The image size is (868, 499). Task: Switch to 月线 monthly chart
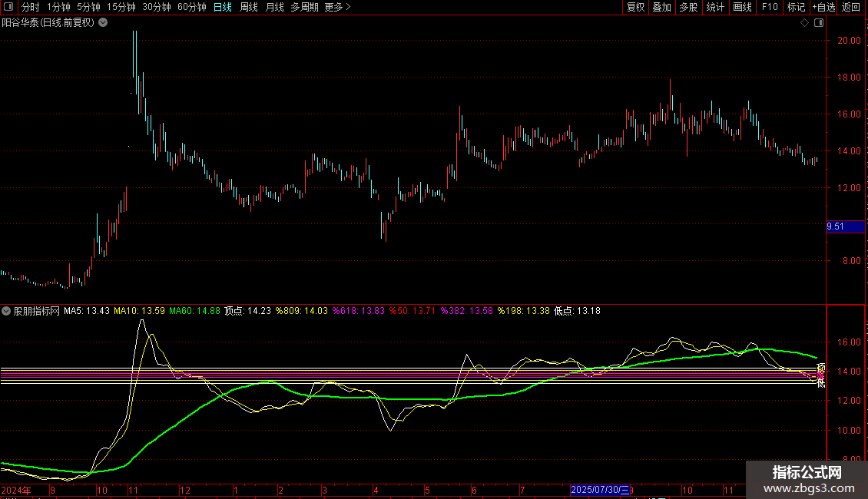tap(274, 7)
